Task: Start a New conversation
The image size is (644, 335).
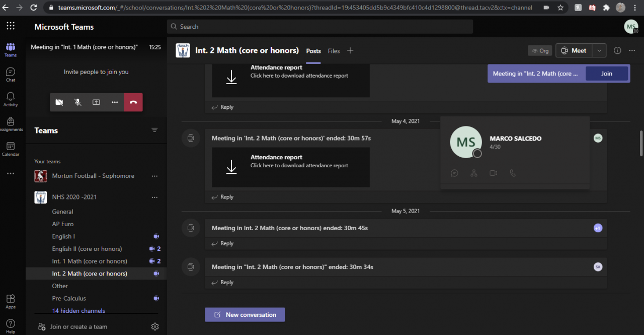Action: 245,315
